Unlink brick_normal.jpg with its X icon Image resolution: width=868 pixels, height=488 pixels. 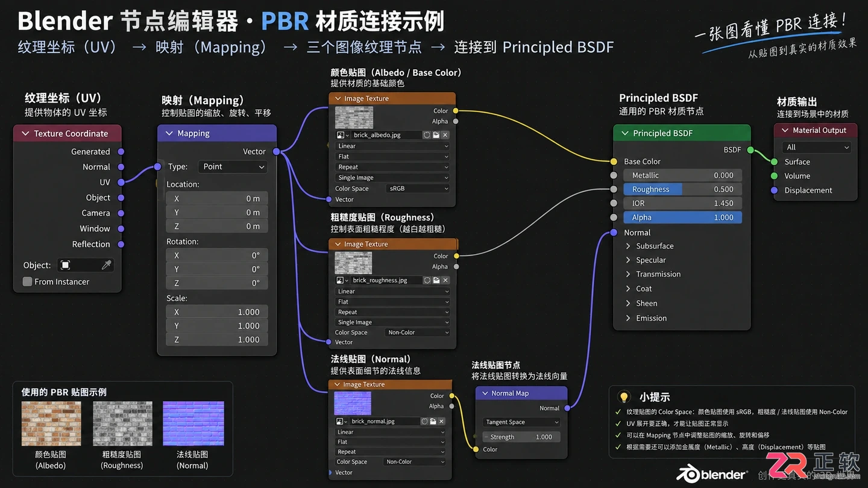[441, 421]
